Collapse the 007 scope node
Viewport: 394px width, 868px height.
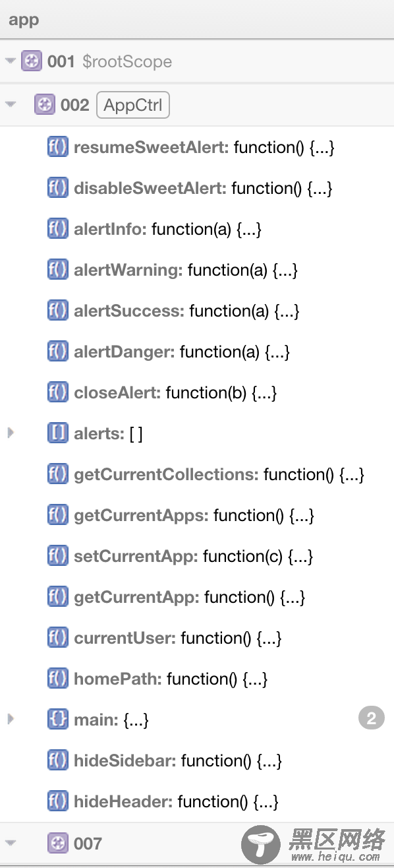pyautogui.click(x=10, y=843)
